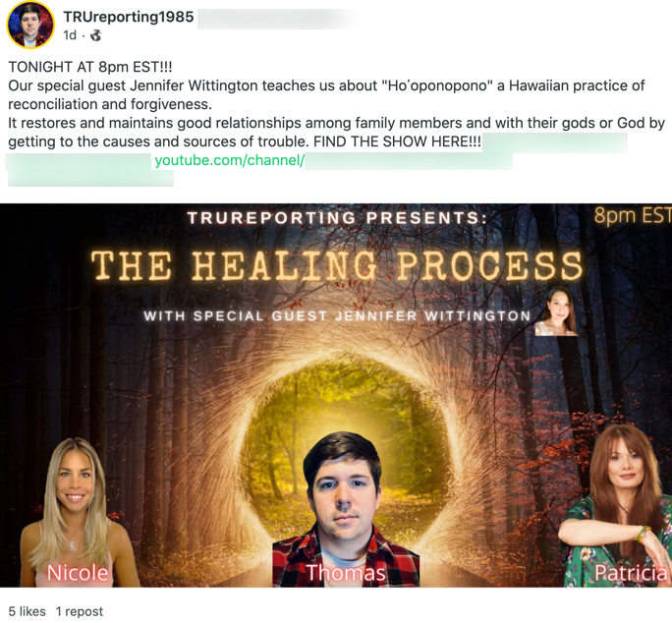Click the "TRUREPORTING PRESENTS:" heading text
This screenshot has height=623, width=672.
point(337,218)
